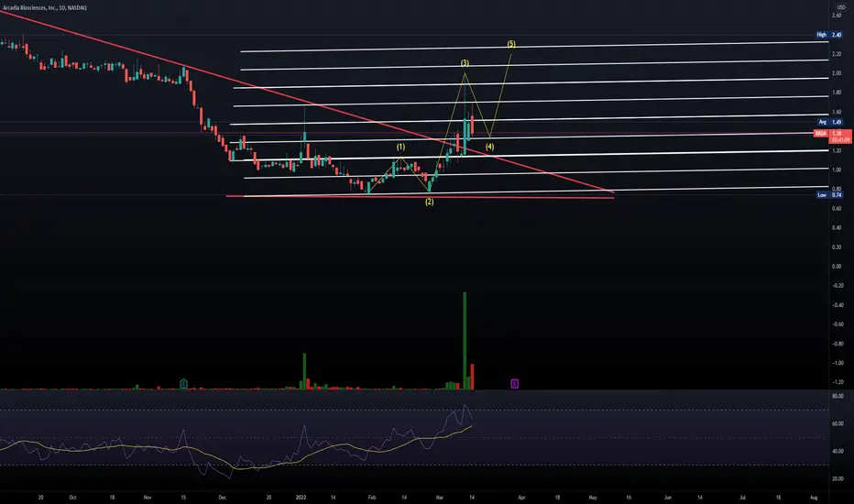
Task: Click the Jun label on time axis
Action: [x=668, y=498]
